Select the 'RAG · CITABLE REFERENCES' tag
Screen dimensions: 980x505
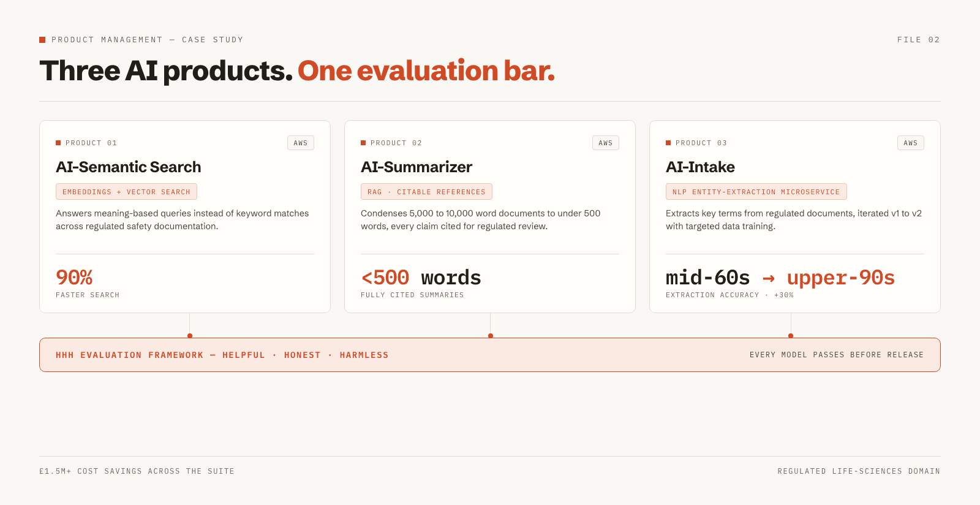(x=426, y=192)
